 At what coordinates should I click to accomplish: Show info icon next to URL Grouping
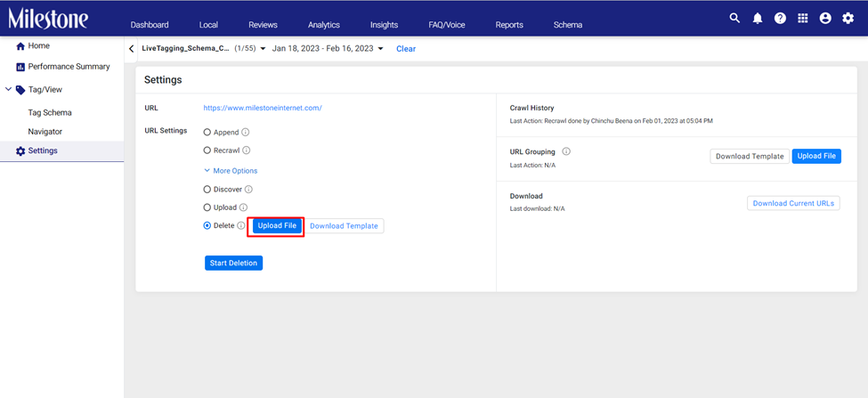566,151
